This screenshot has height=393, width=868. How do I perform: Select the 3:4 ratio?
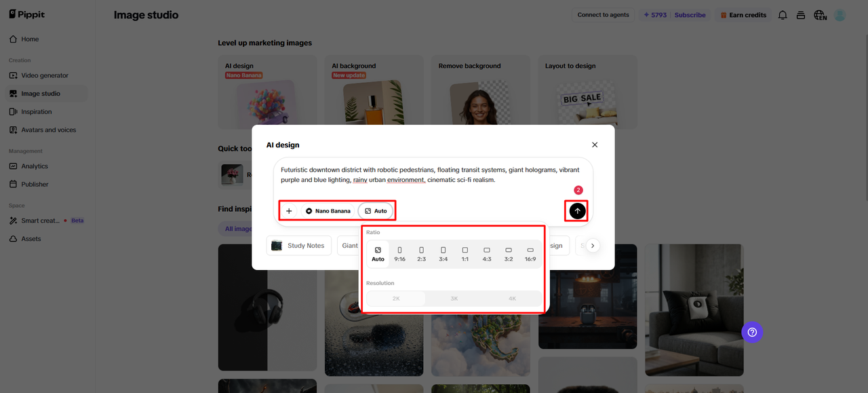click(443, 254)
